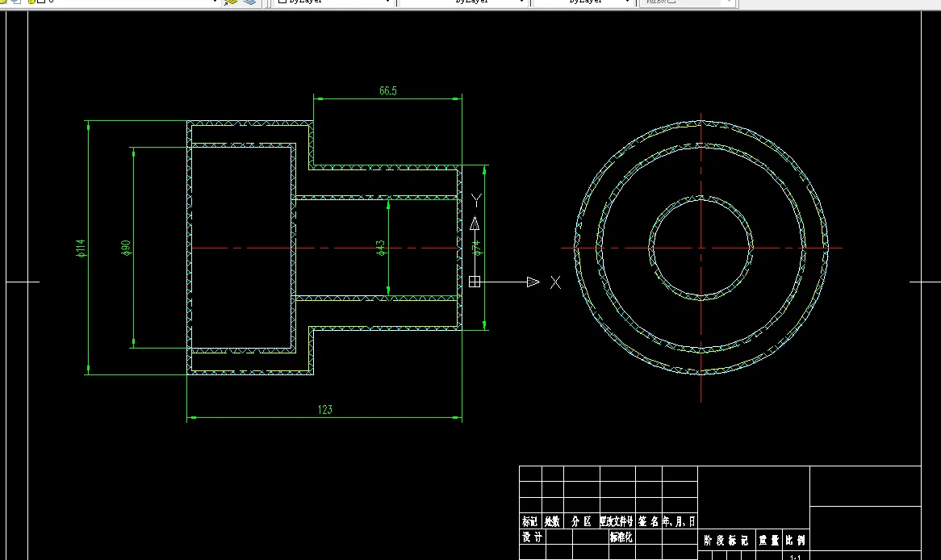
Task: Select the 123 overall length dimension
Action: pos(324,409)
